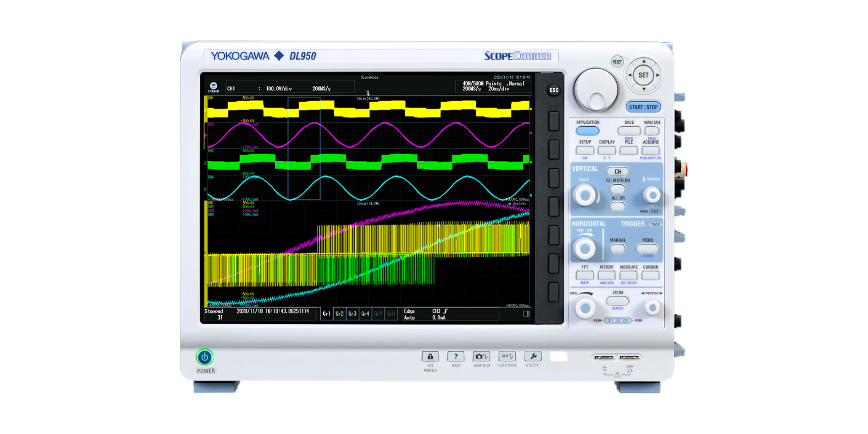Open the on-screen MENU hamburger icon
The image size is (868, 434).
pyautogui.click(x=213, y=86)
